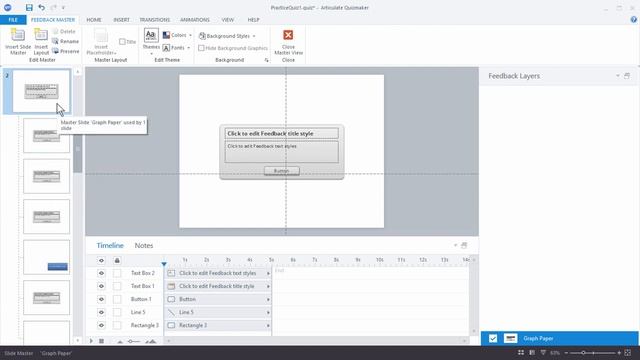
Task: Expand the Feedback title style timeline bar arrow
Action: pyautogui.click(x=268, y=286)
